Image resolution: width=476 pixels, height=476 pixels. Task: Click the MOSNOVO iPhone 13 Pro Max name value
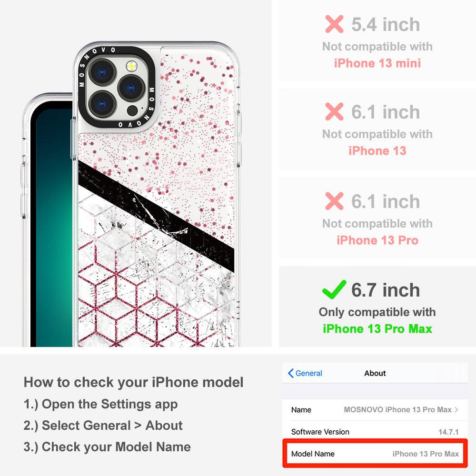397,409
